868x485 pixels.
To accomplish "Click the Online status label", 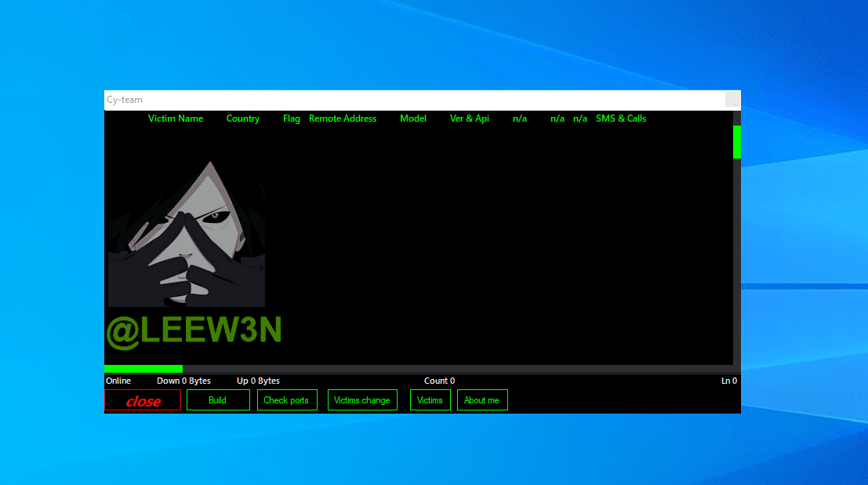I will click(118, 381).
